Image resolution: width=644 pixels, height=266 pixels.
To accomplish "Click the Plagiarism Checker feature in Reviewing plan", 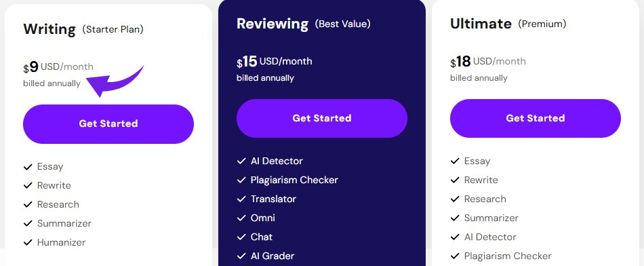I will pos(294,180).
